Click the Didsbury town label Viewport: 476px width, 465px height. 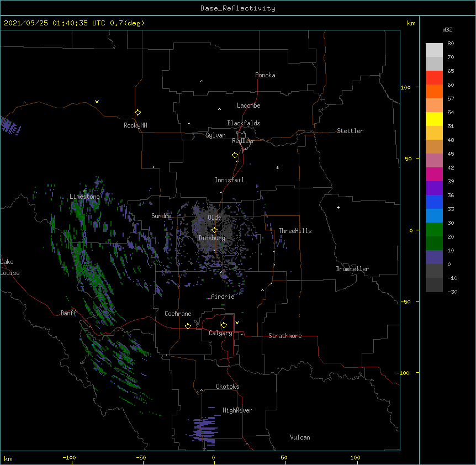(212, 238)
